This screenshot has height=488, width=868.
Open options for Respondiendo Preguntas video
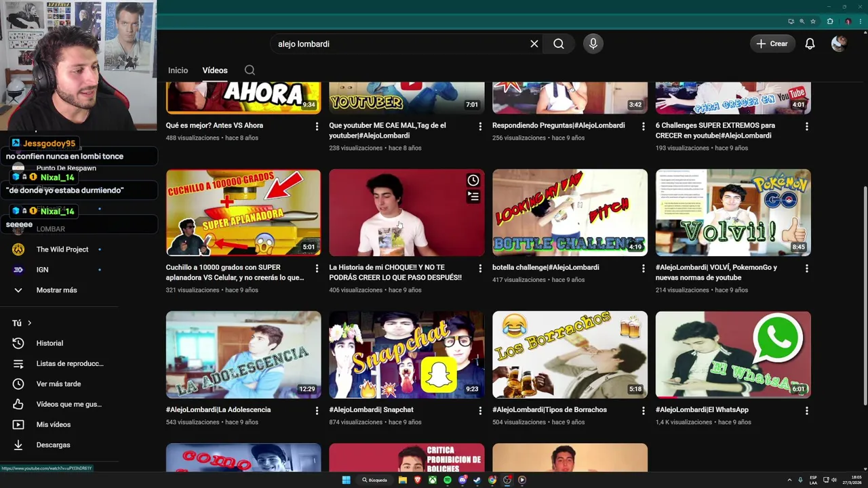[x=644, y=126]
